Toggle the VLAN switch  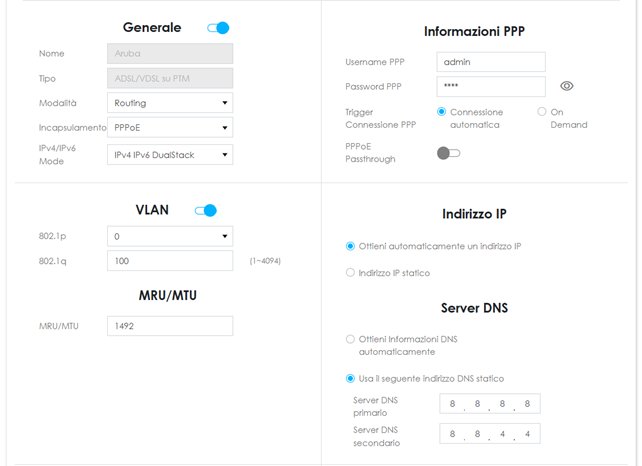click(x=206, y=210)
